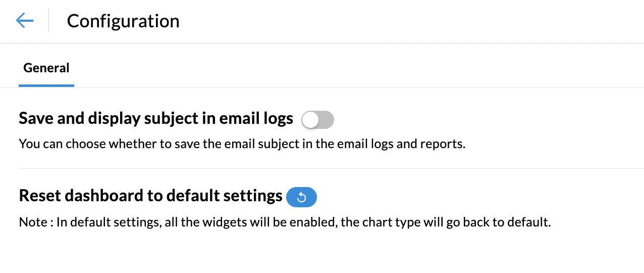This screenshot has width=644, height=273.
Task: Click the vertical divider beside the back arrow
Action: click(x=48, y=21)
